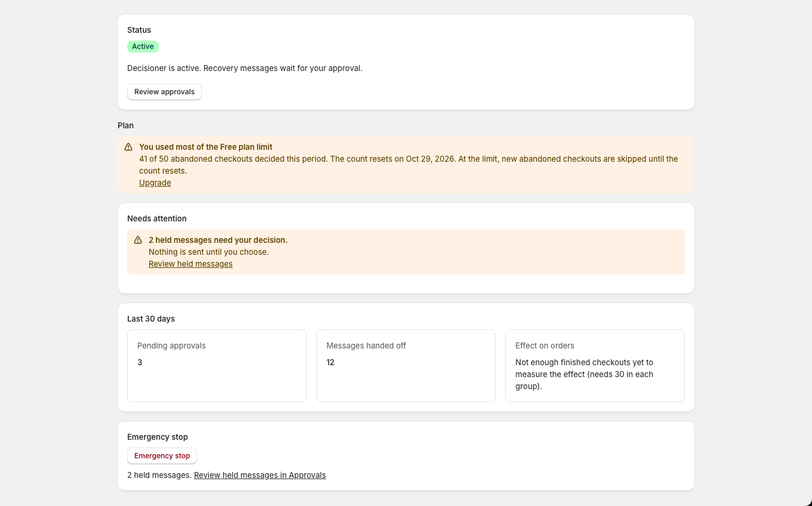The image size is (812, 506).
Task: Select the Pending approvals card
Action: click(x=217, y=366)
